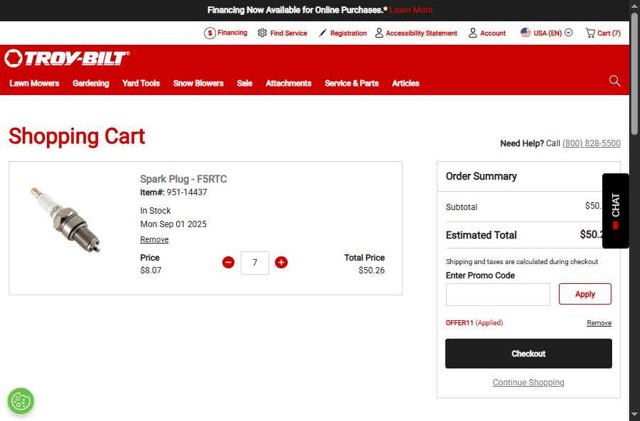This screenshot has height=421, width=640.
Task: Click the Find Service gear icon
Action: pyautogui.click(x=262, y=33)
